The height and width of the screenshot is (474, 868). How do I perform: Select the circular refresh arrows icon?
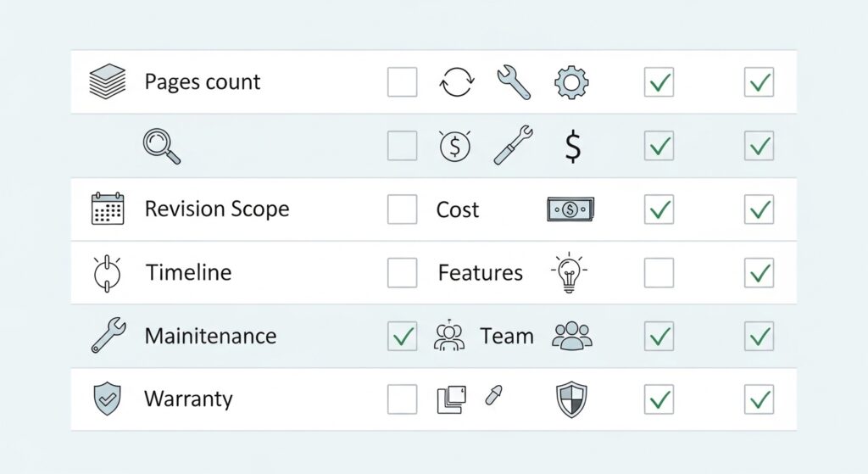click(x=457, y=82)
